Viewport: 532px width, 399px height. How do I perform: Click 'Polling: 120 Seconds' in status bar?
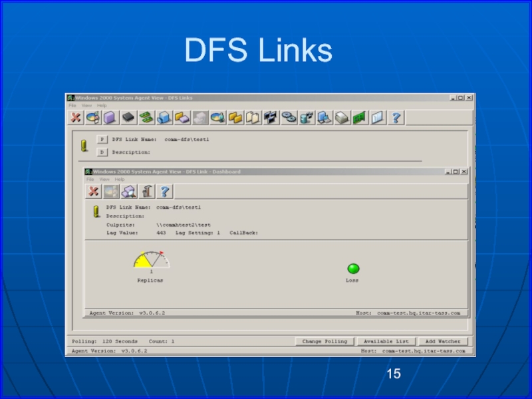pos(104,341)
